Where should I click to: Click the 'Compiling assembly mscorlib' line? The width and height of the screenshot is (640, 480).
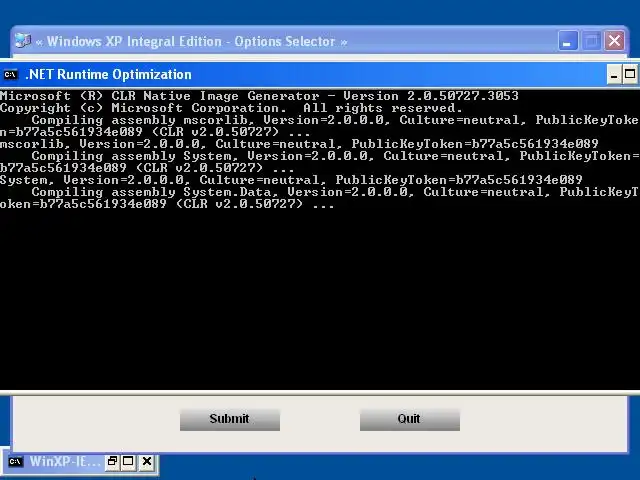[335, 120]
